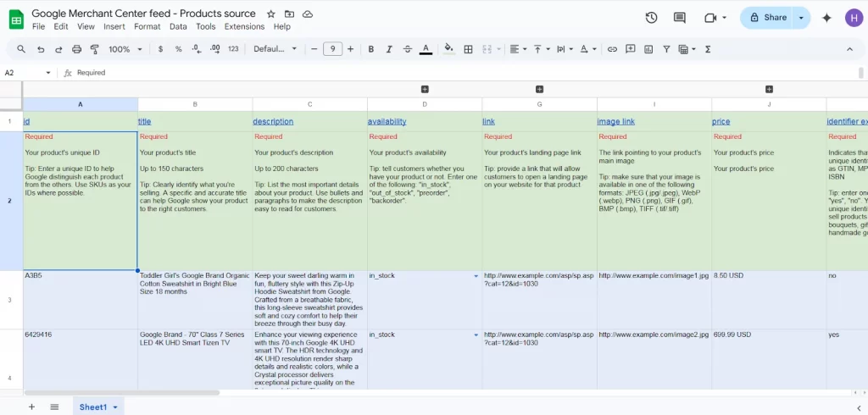Print the spreadsheet
This screenshot has width=868, height=415.
[76, 49]
